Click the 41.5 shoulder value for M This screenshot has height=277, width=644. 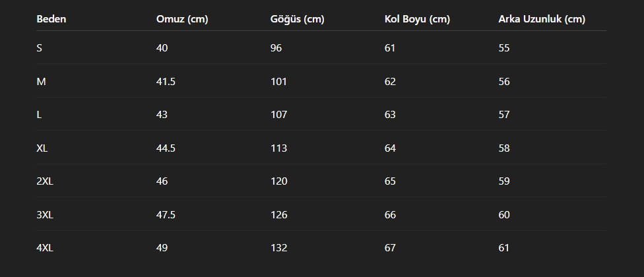pyautogui.click(x=166, y=82)
